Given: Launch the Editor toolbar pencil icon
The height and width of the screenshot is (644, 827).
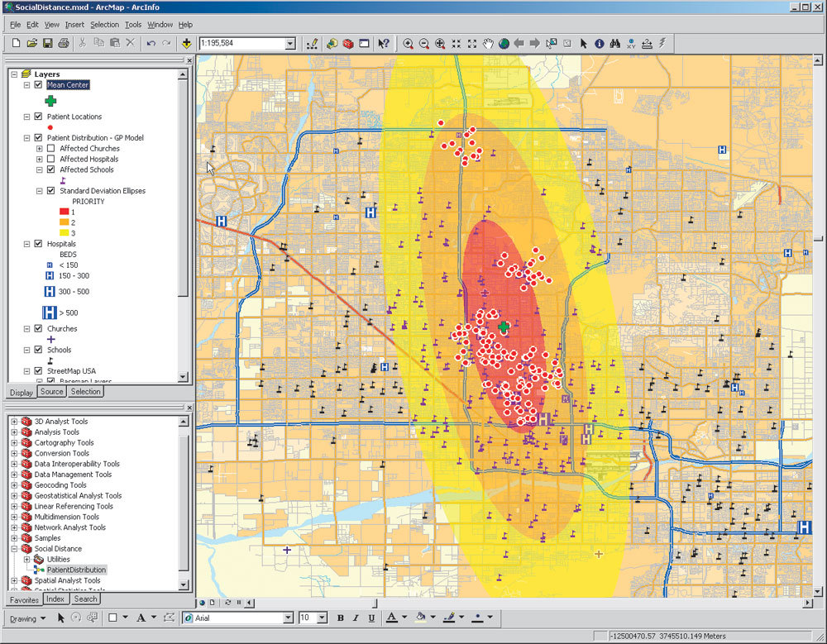Looking at the screenshot, I should tap(312, 43).
